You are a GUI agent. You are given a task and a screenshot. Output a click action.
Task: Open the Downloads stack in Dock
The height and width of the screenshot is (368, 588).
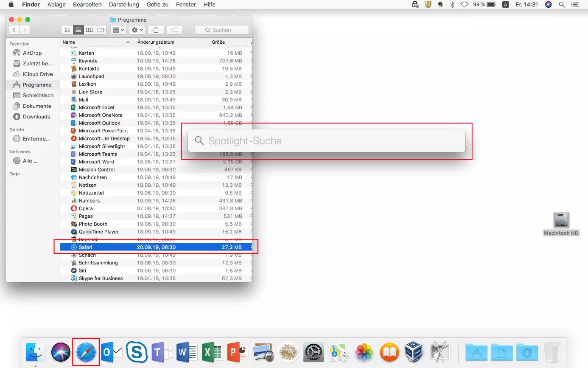527,352
